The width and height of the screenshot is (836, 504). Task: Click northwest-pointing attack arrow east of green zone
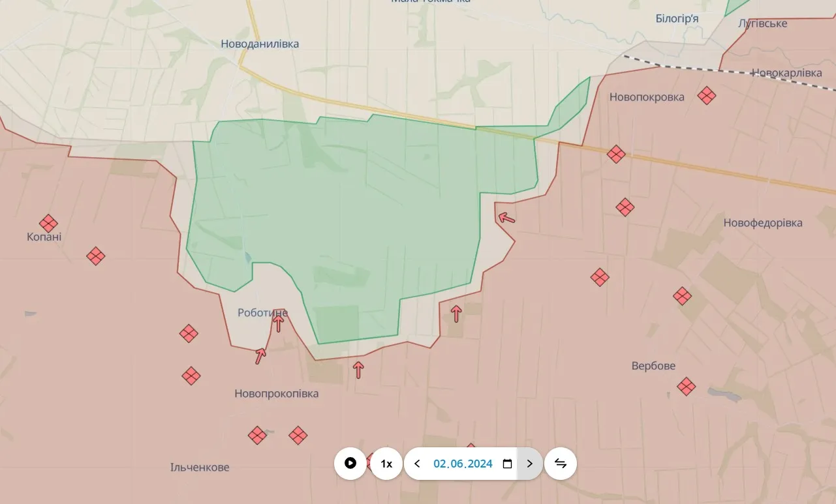coord(506,218)
